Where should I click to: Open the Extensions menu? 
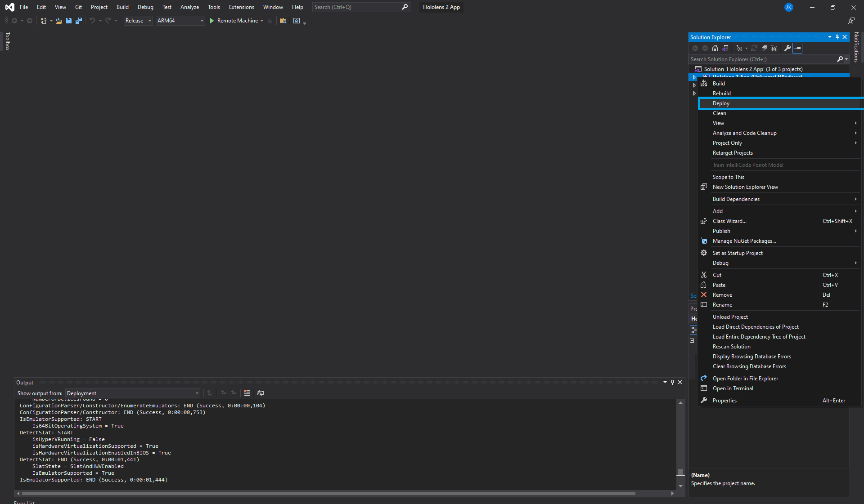(x=241, y=7)
